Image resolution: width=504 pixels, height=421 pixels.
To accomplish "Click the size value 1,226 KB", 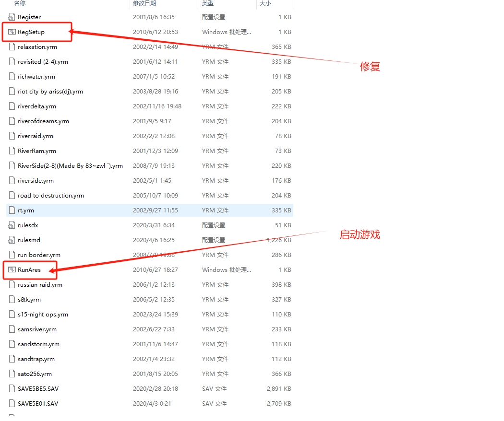I will [279, 240].
